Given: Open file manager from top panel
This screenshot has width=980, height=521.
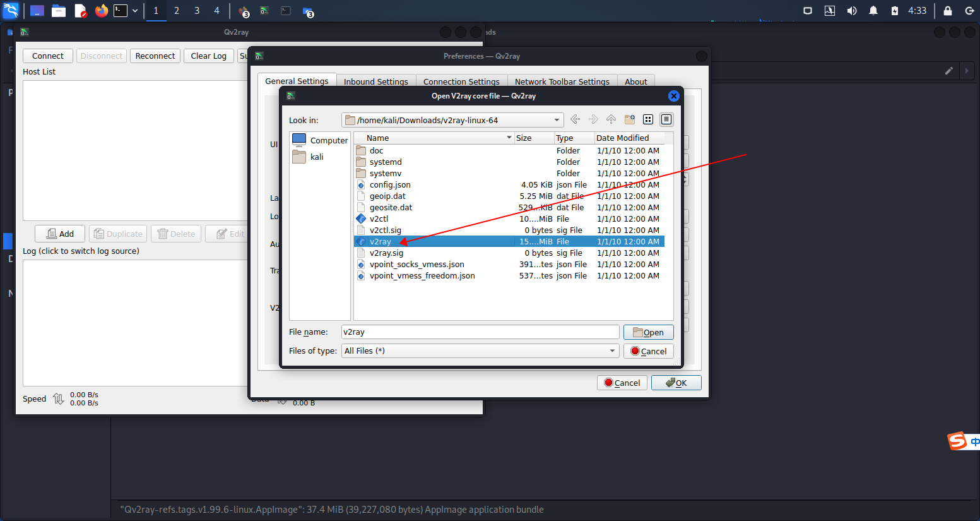Looking at the screenshot, I should click(59, 11).
